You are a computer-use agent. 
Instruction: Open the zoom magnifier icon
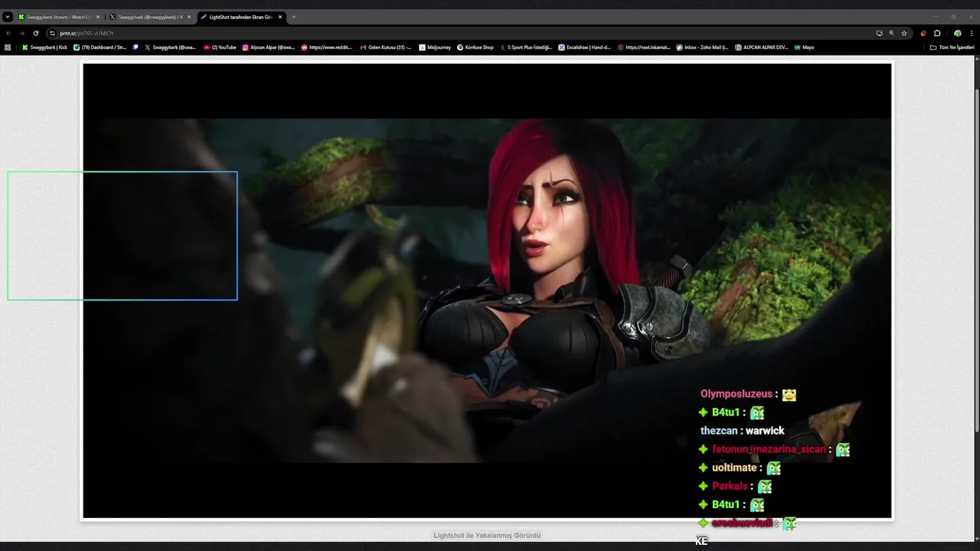tap(891, 33)
